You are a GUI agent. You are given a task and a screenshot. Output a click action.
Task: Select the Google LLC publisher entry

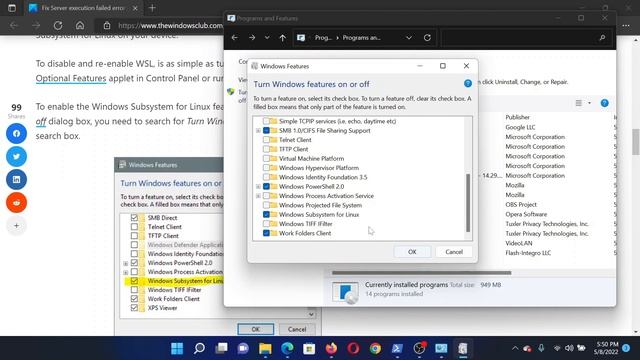[520, 127]
